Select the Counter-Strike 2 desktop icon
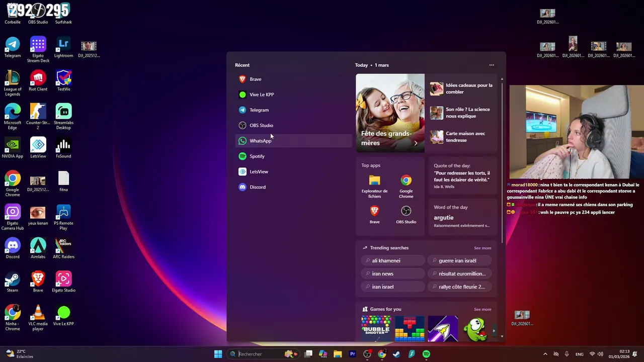The width and height of the screenshot is (644, 362). pos(38,117)
